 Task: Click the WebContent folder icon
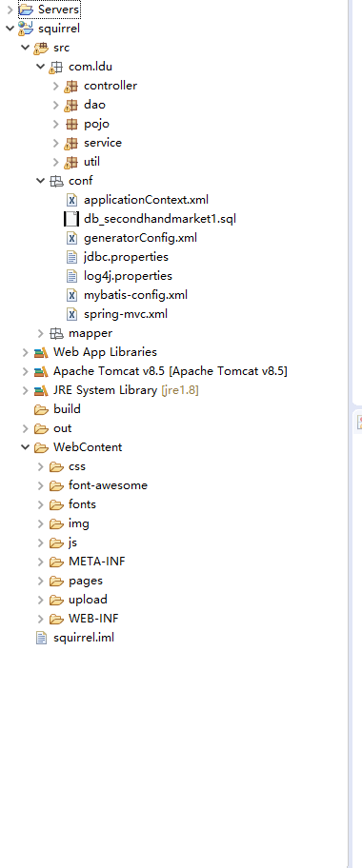(41, 447)
